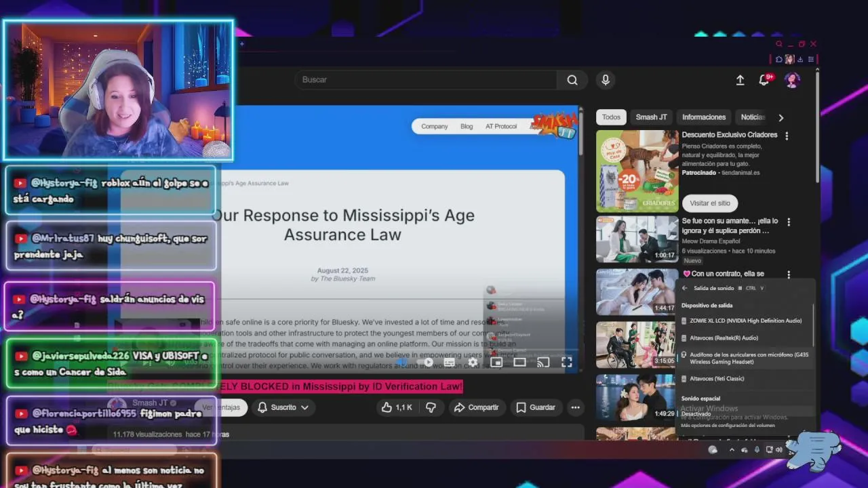Select Altavoces (Realtek(R) Audio) output
The height and width of the screenshot is (488, 868).
point(745,338)
